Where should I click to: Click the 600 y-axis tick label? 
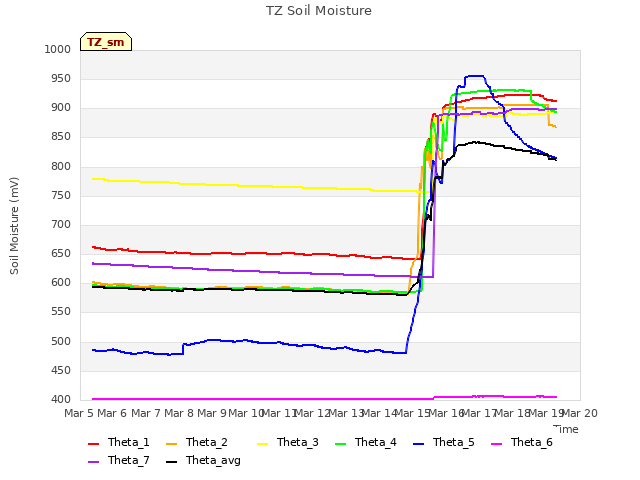point(61,282)
